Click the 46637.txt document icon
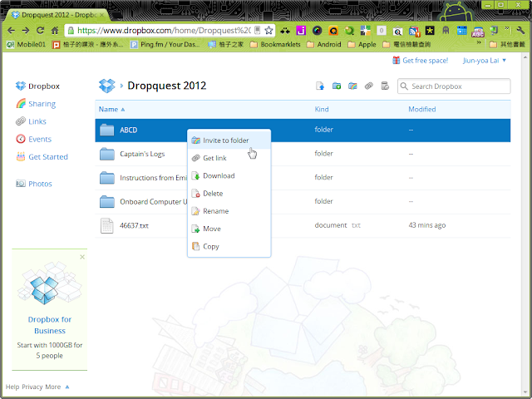This screenshot has width=532, height=399. (x=107, y=225)
